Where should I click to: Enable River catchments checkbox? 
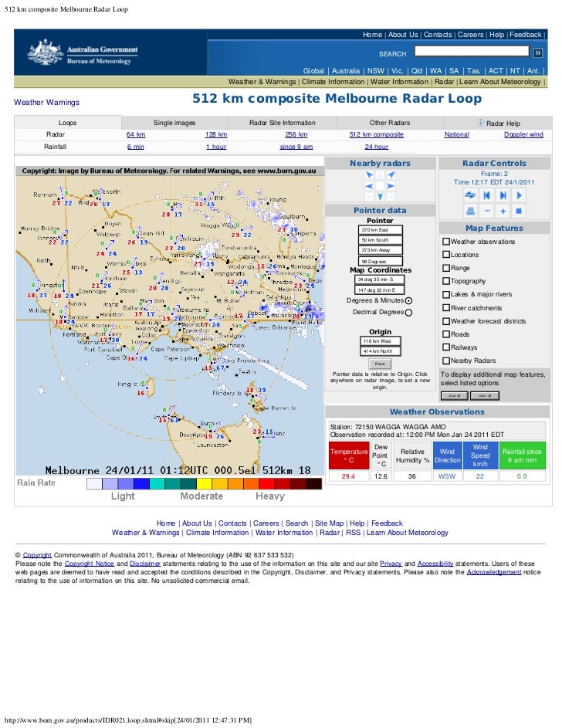coord(446,307)
